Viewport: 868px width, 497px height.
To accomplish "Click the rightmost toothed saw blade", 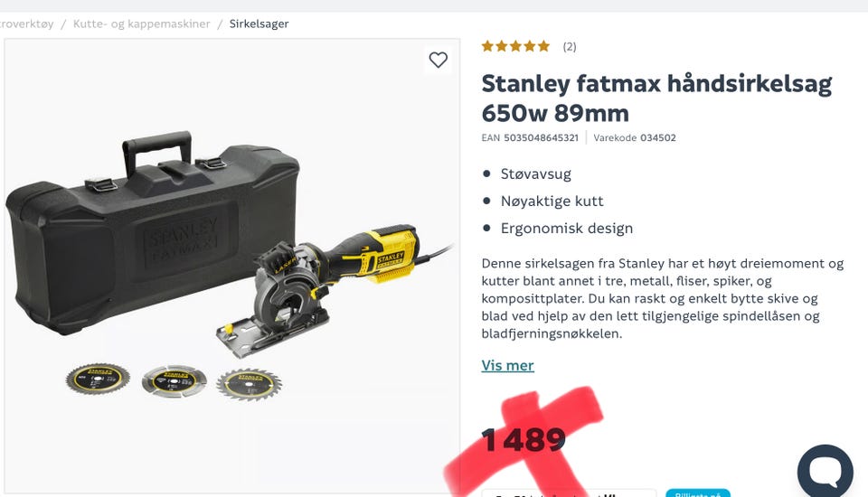I will point(250,383).
